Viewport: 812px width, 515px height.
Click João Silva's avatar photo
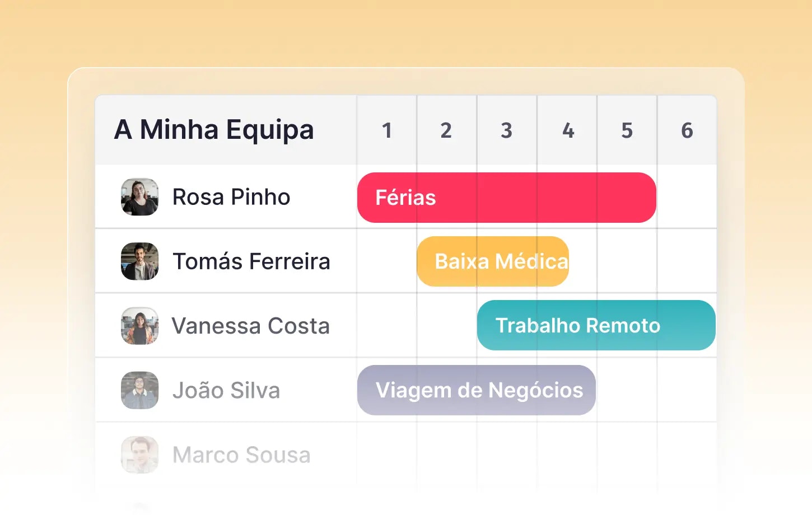pos(139,390)
